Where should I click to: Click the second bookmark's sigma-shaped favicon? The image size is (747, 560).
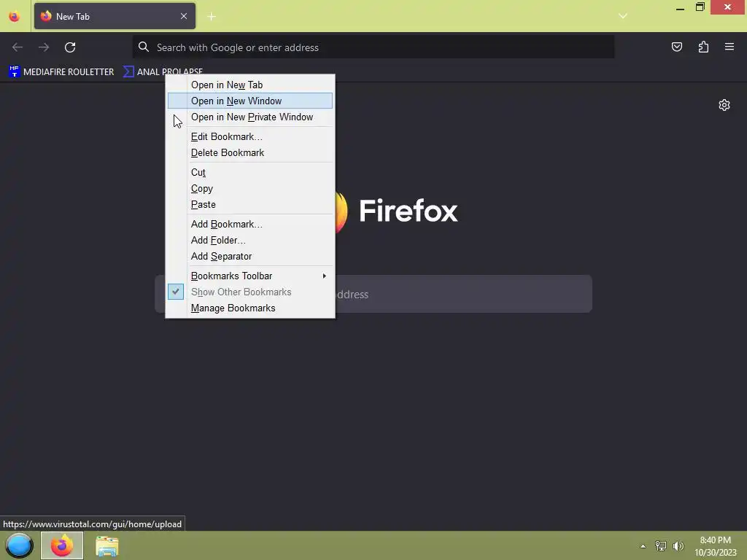click(128, 72)
